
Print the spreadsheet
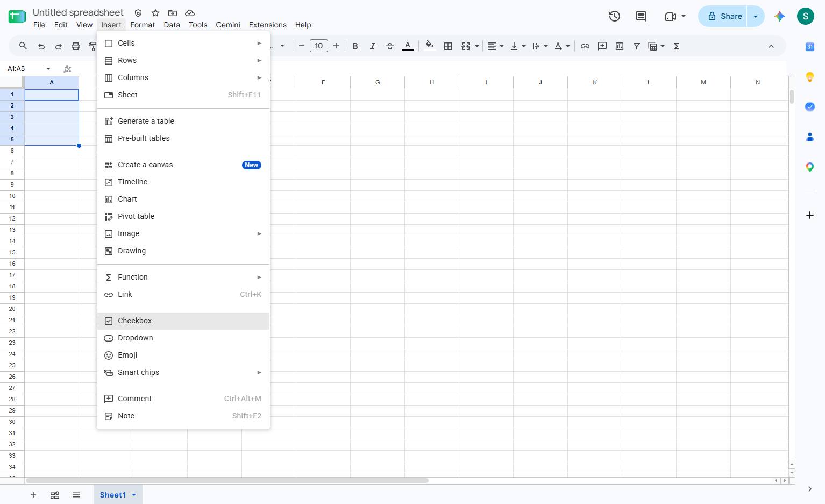coord(76,46)
